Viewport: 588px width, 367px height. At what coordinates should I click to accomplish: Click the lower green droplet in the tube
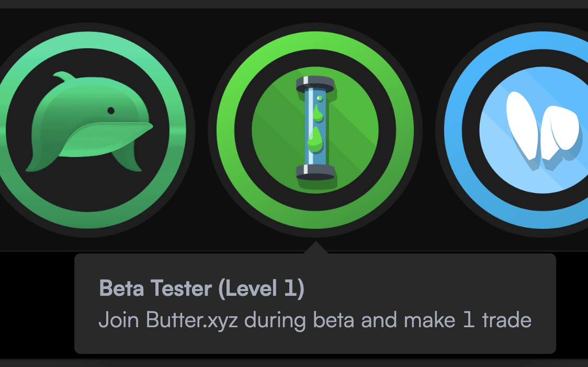click(x=315, y=139)
